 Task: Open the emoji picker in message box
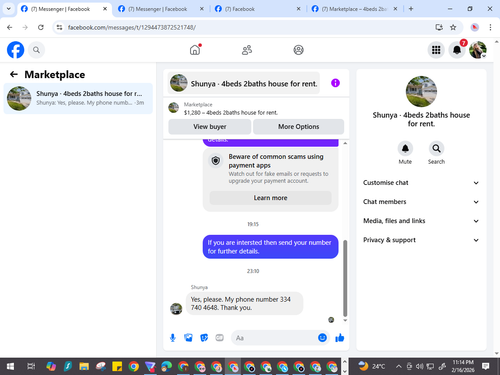pyautogui.click(x=322, y=338)
